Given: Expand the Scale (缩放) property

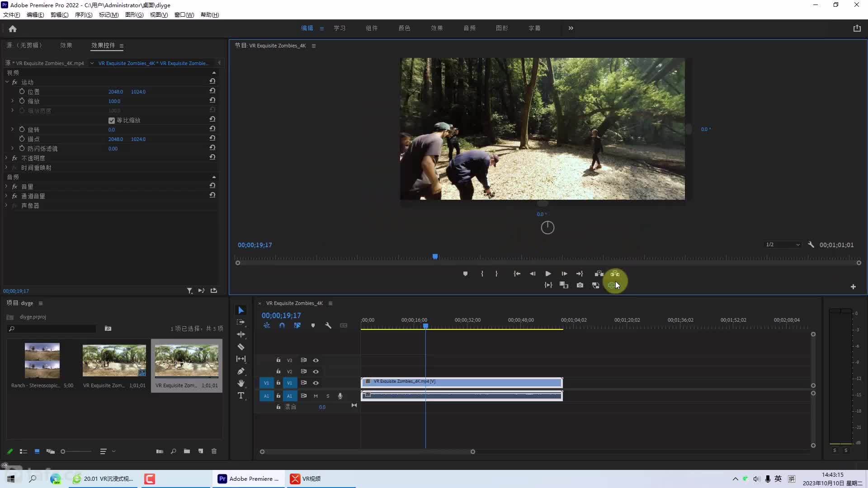Looking at the screenshot, I should [x=12, y=101].
